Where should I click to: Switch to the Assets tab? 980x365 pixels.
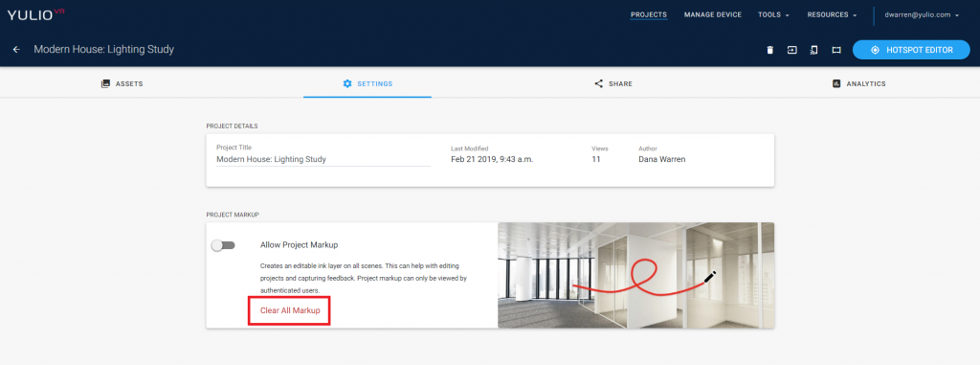click(x=122, y=84)
